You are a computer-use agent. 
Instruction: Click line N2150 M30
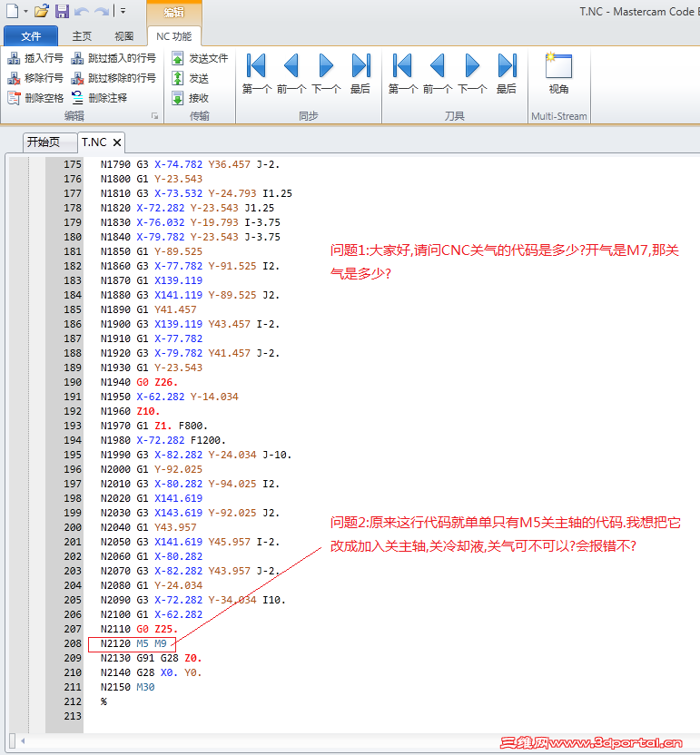(128, 687)
